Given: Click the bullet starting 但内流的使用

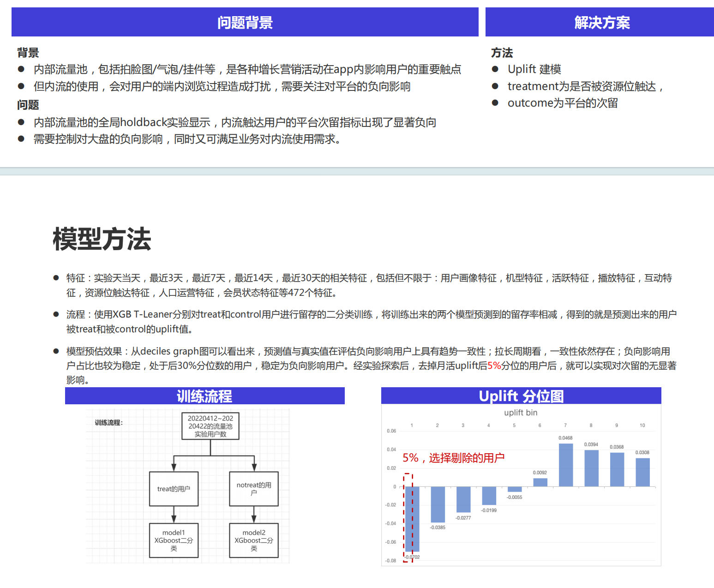Looking at the screenshot, I should coord(222,86).
